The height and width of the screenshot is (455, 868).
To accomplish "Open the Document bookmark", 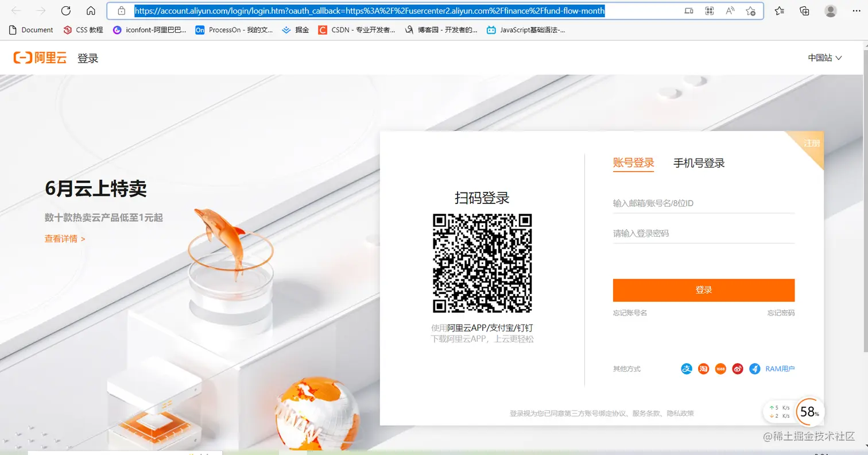I will [31, 30].
